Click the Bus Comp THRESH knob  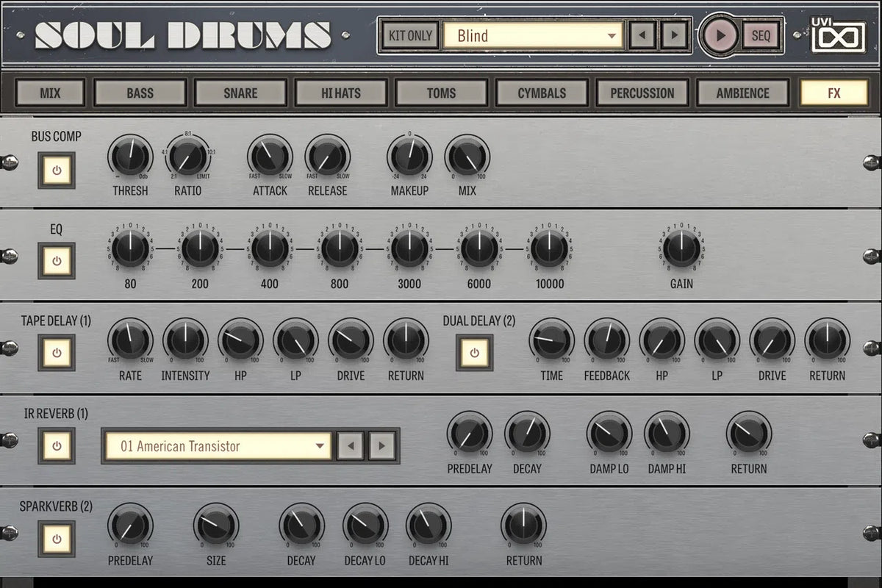(130, 157)
